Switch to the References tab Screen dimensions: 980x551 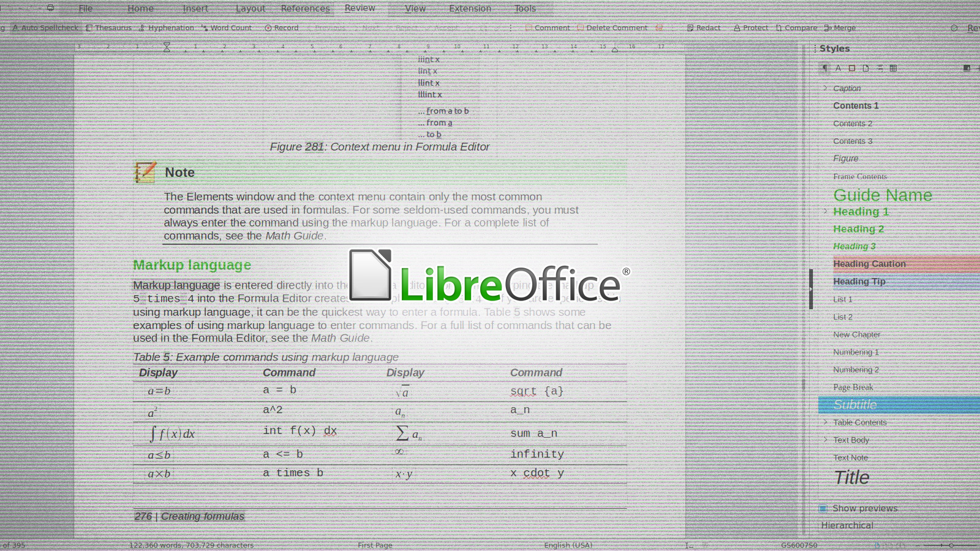[305, 9]
